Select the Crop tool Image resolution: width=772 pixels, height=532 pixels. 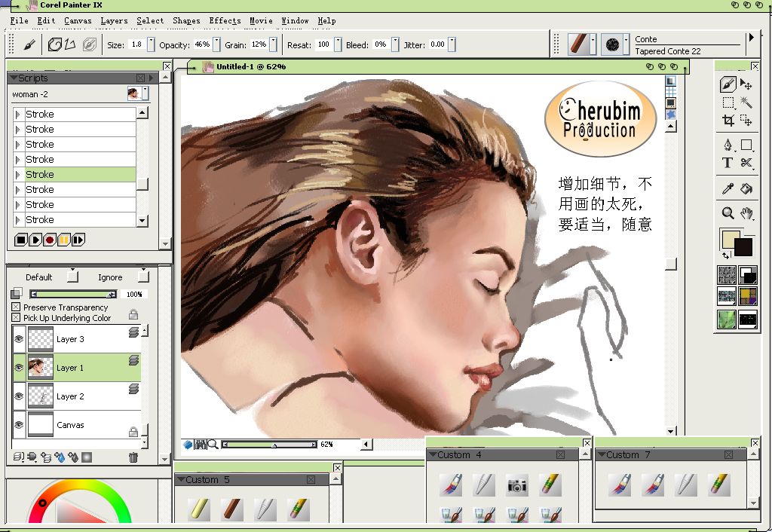click(728, 120)
